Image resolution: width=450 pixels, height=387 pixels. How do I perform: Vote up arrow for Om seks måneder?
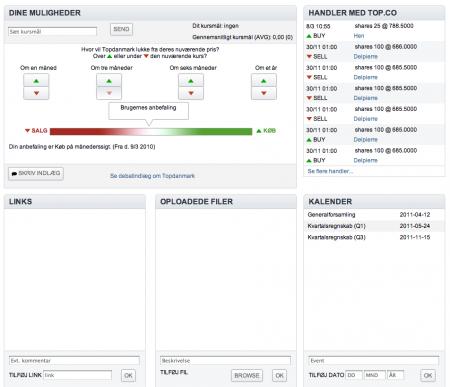point(191,81)
